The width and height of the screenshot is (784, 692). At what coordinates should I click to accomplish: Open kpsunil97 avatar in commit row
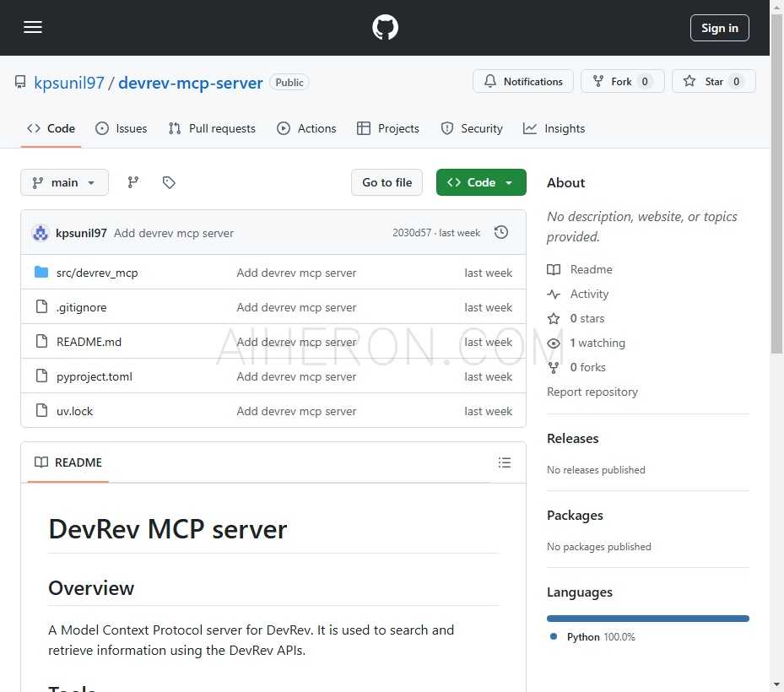(x=41, y=233)
